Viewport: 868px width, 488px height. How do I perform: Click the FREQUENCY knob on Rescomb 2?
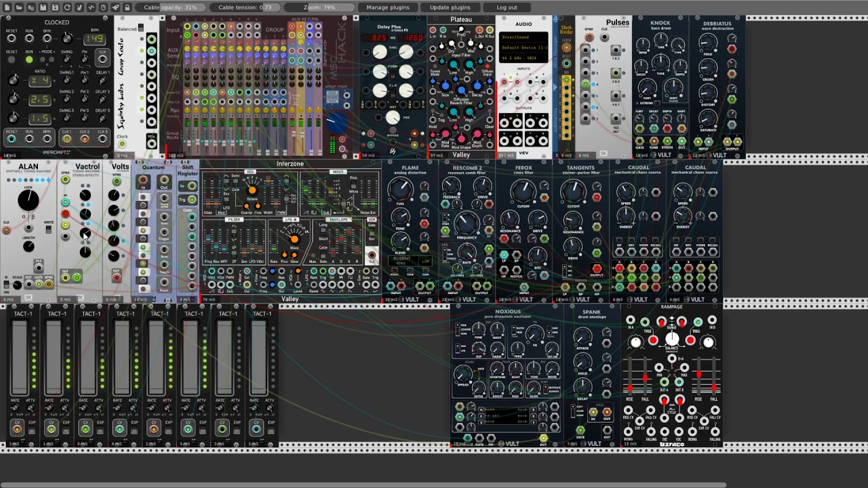coord(467,224)
